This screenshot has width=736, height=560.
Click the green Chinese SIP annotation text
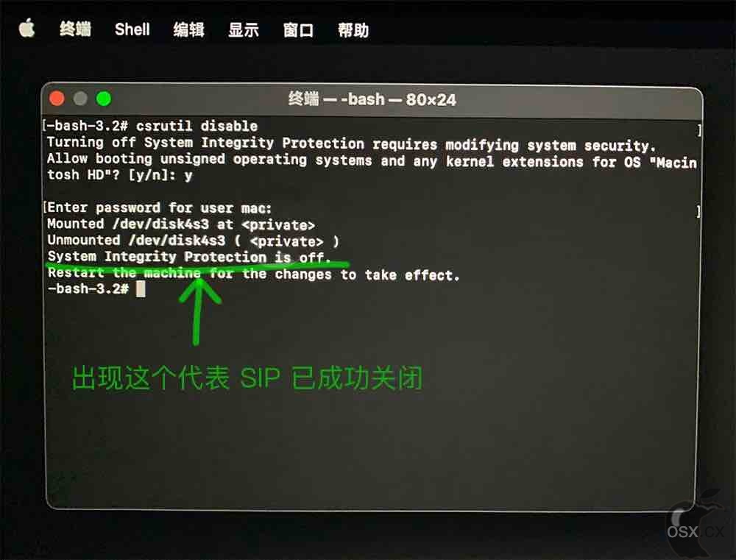[x=247, y=378]
